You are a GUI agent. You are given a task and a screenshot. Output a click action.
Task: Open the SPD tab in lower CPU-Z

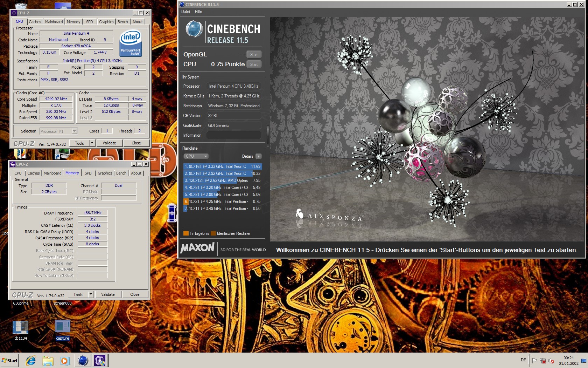(88, 173)
